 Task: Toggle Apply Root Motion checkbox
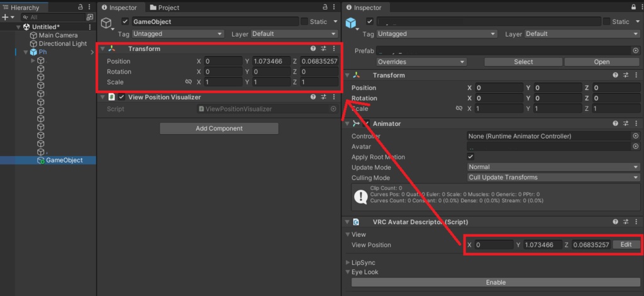coord(470,157)
